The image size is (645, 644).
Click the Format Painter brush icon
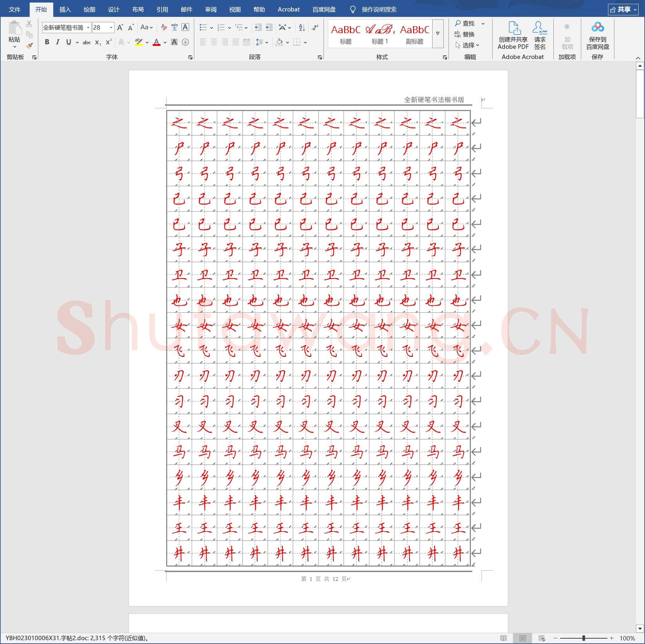point(29,46)
